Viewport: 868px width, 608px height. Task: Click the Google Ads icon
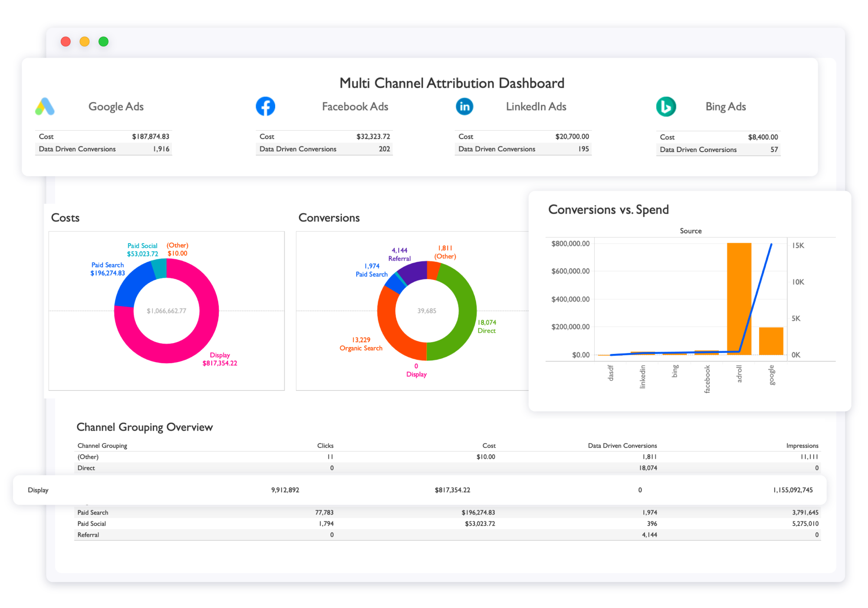[x=45, y=106]
